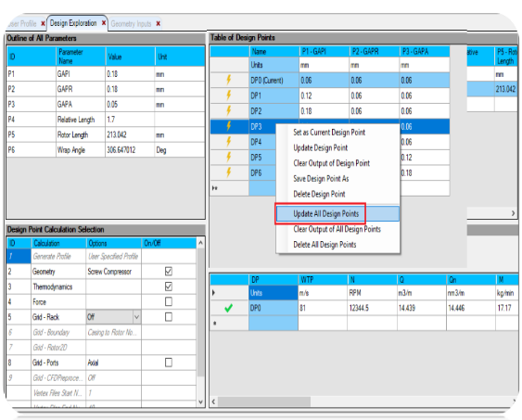This screenshot has width=522, height=420.
Task: Click the lightning icon in DP6 row
Action: 229,172
